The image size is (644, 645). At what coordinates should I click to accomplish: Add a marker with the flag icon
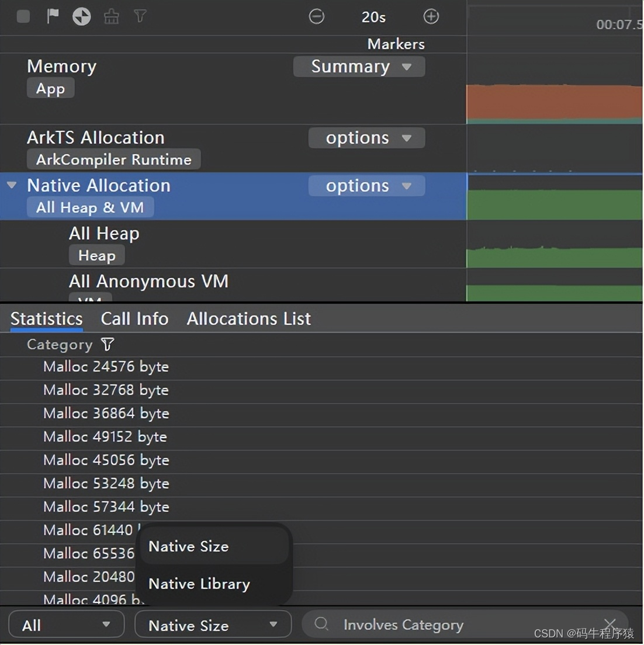point(53,16)
